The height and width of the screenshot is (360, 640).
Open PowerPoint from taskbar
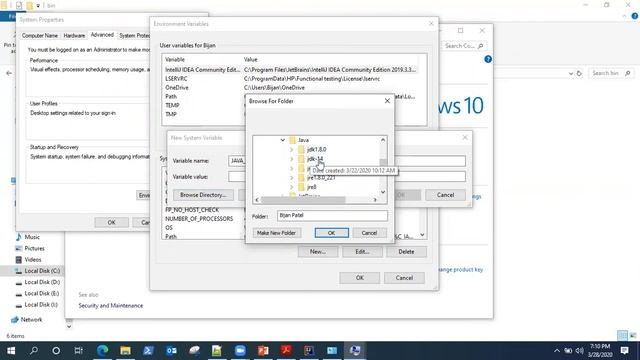pos(263,351)
